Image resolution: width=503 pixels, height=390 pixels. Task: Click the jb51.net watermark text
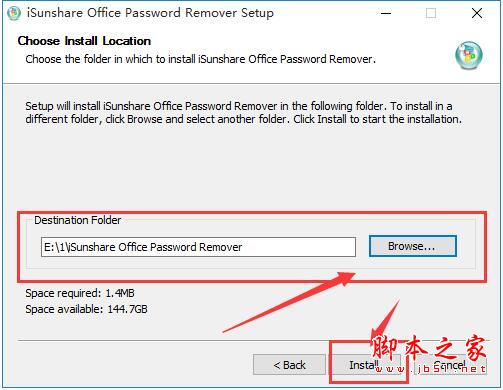point(430,369)
